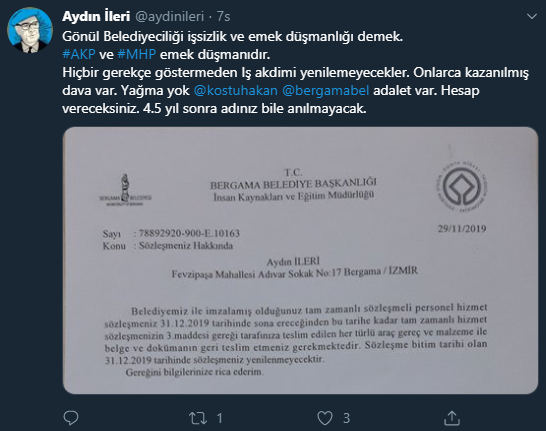
Task: Open the attached Bergama Belediye letter photo
Action: (300, 260)
